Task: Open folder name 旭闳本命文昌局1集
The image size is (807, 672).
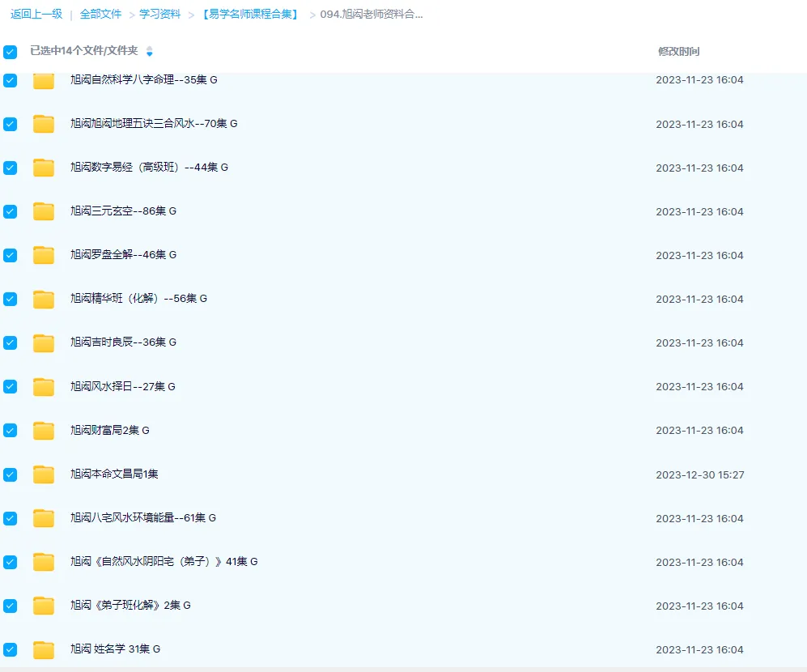Action: coord(114,474)
